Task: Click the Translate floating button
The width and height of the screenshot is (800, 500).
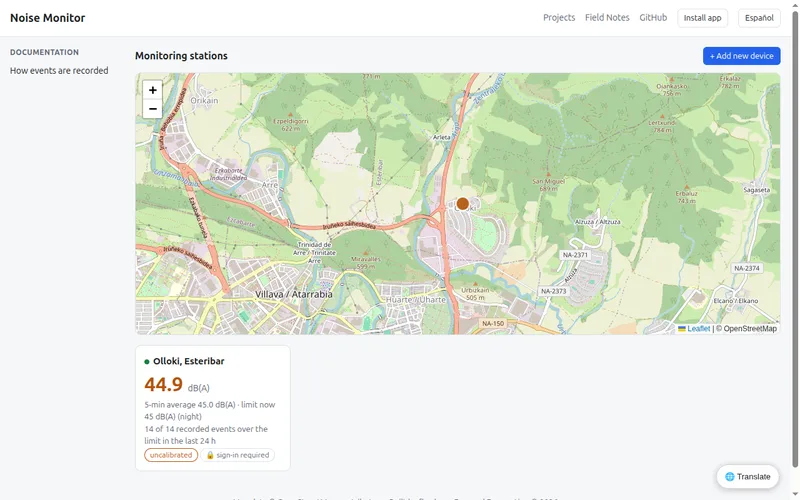Action: 747,477
